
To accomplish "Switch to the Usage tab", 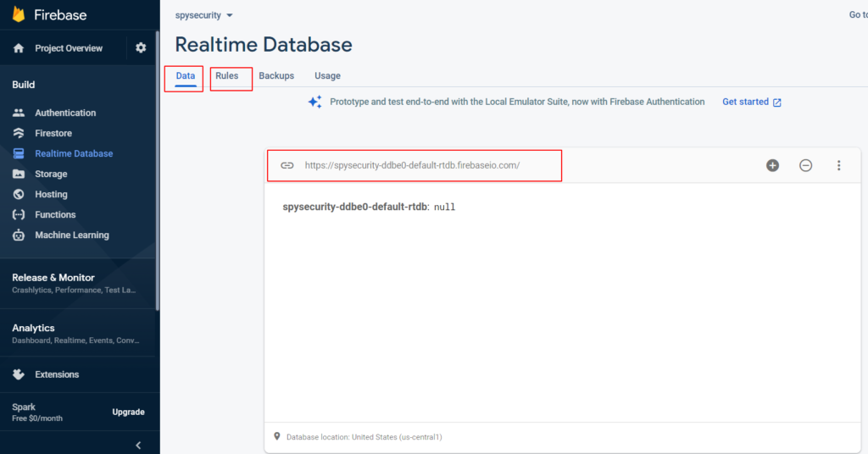I will [328, 76].
